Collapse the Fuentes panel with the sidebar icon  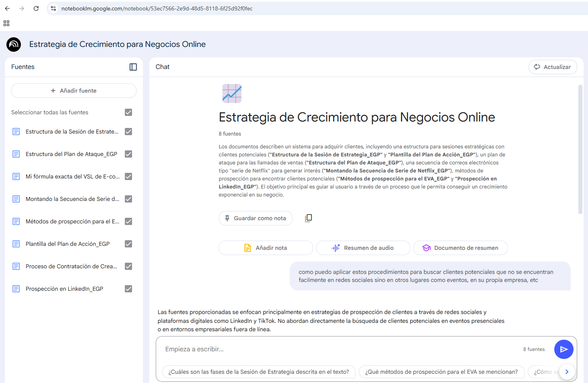pos(133,67)
